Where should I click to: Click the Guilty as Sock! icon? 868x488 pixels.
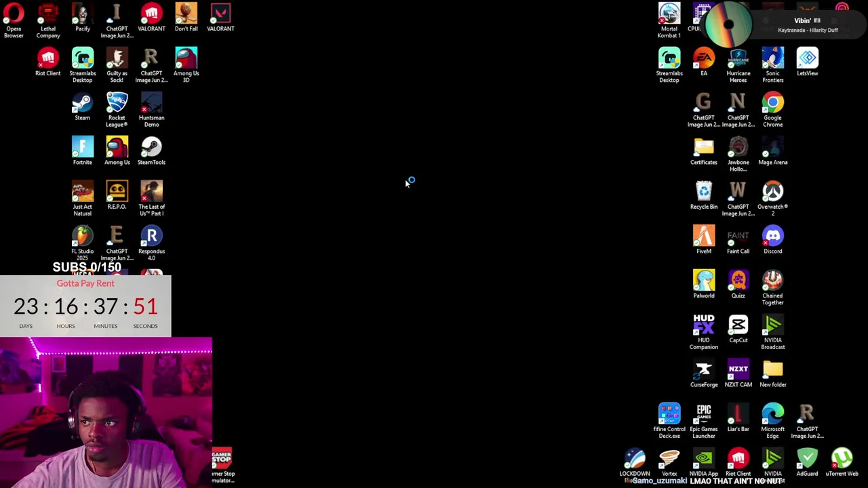(x=117, y=65)
